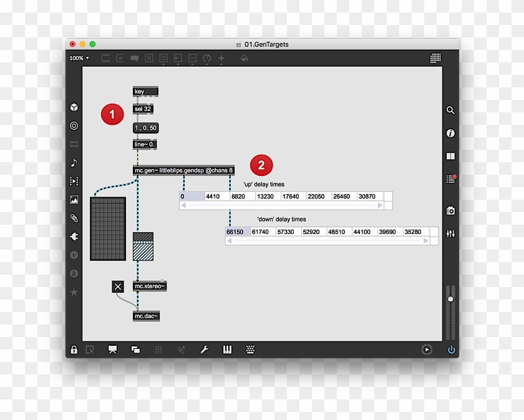Open the images browser icon
Image resolution: width=524 pixels, height=420 pixels.
click(x=74, y=200)
